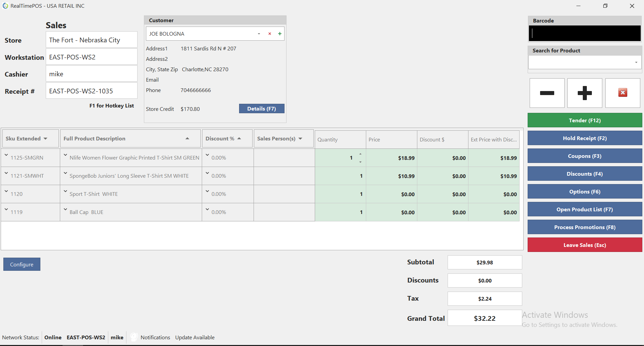Screen dimensions: 644x346
Task: Click the Tender (F12) button
Action: [x=584, y=120]
